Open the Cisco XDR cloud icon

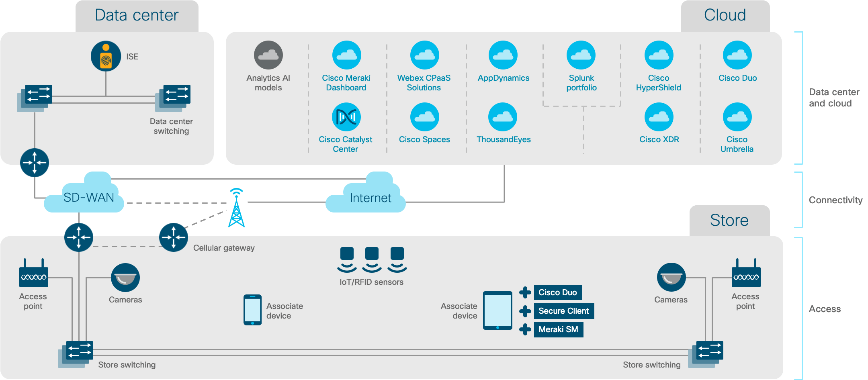[x=659, y=117]
